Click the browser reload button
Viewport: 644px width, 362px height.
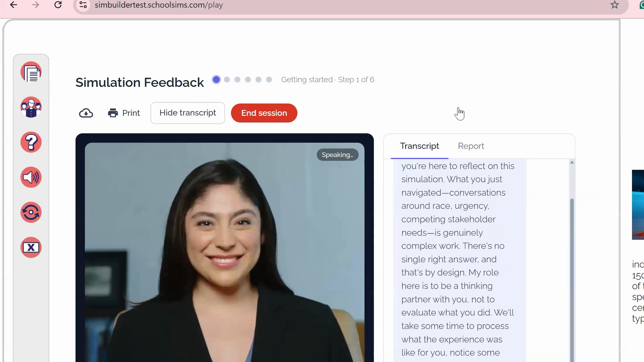click(58, 5)
